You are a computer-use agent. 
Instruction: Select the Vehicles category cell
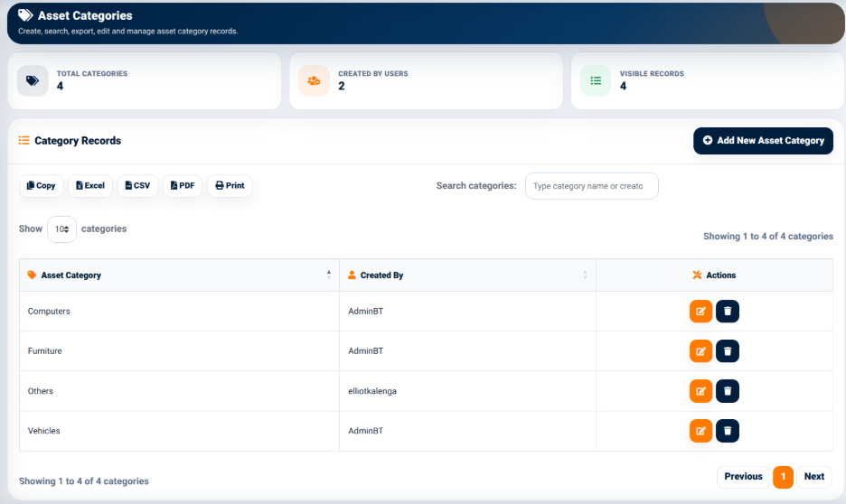tap(179, 431)
